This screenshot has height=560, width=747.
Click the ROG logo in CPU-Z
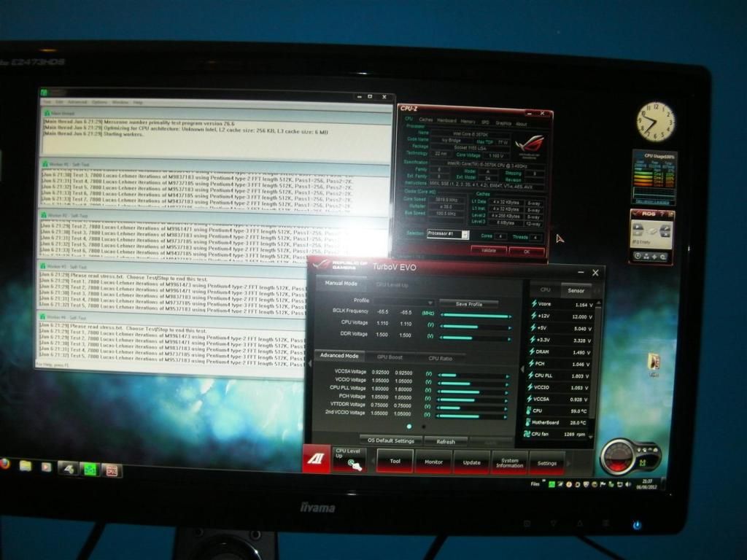click(x=530, y=145)
